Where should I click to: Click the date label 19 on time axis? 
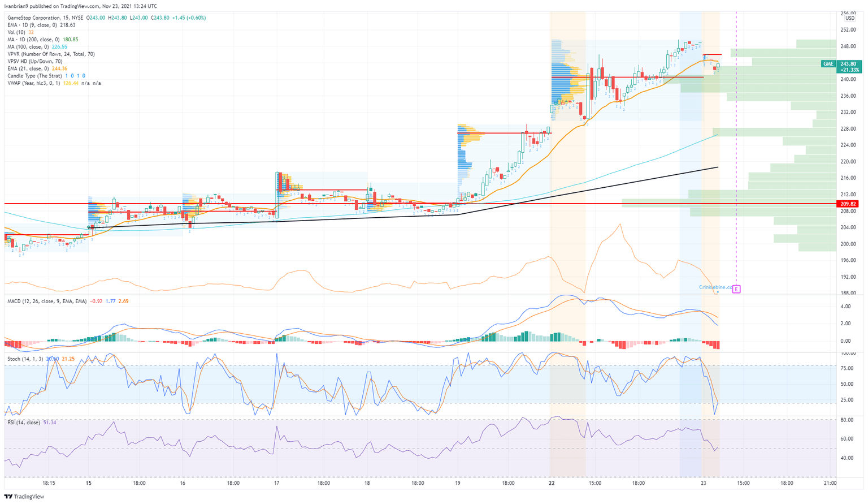click(x=457, y=484)
